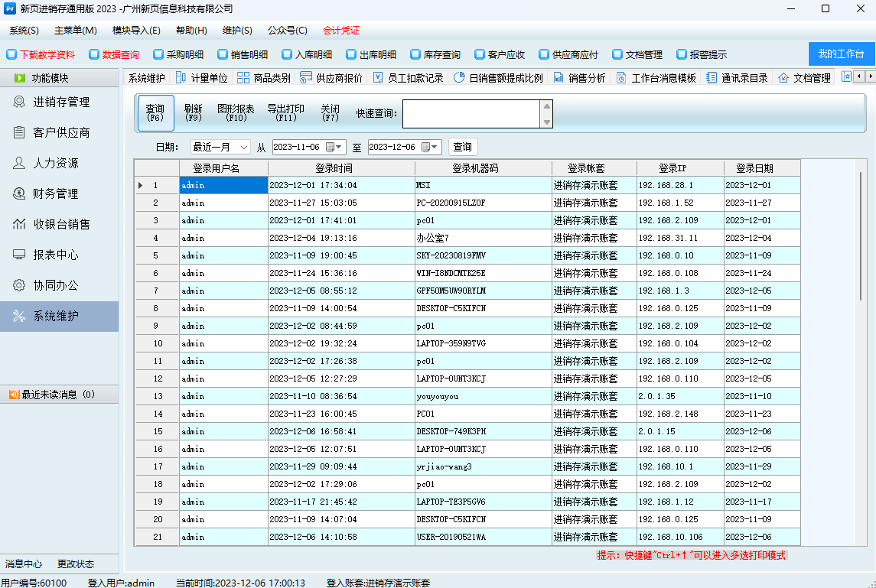The height and width of the screenshot is (588, 876).
Task: Click the 日销售额提成比例 pie icon
Action: 459,78
